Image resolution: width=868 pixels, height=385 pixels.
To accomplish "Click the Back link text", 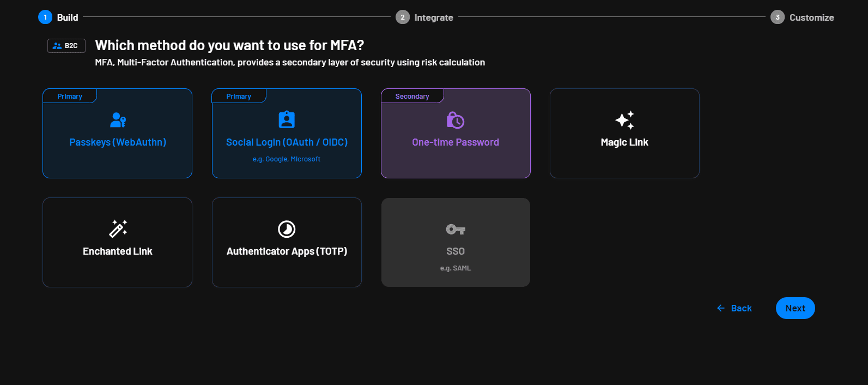I will pos(741,308).
